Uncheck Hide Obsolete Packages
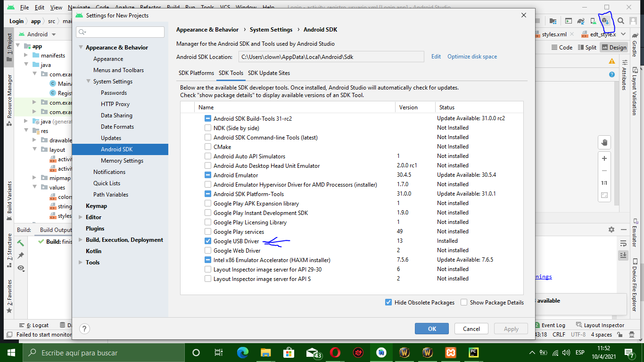 click(x=388, y=302)
